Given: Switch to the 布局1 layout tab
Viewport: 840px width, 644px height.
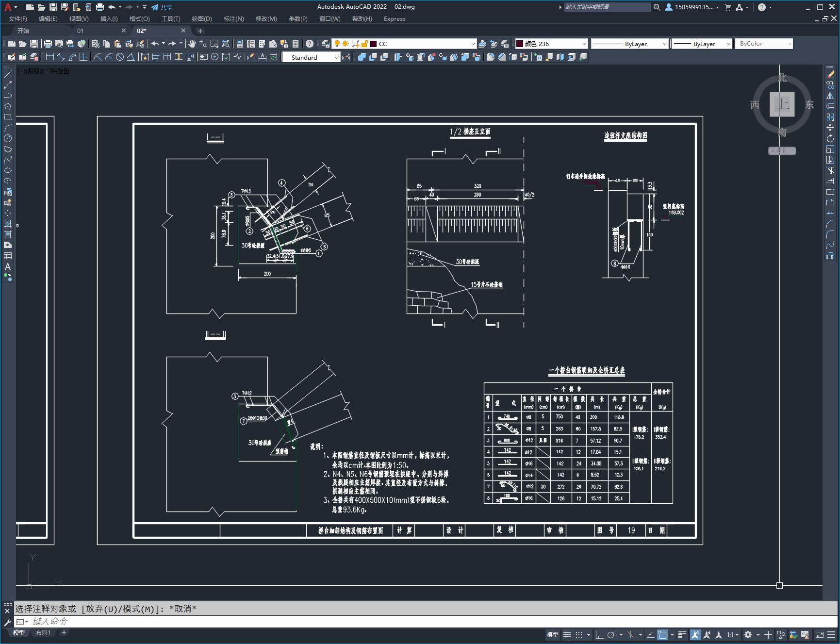Looking at the screenshot, I should tap(43, 632).
